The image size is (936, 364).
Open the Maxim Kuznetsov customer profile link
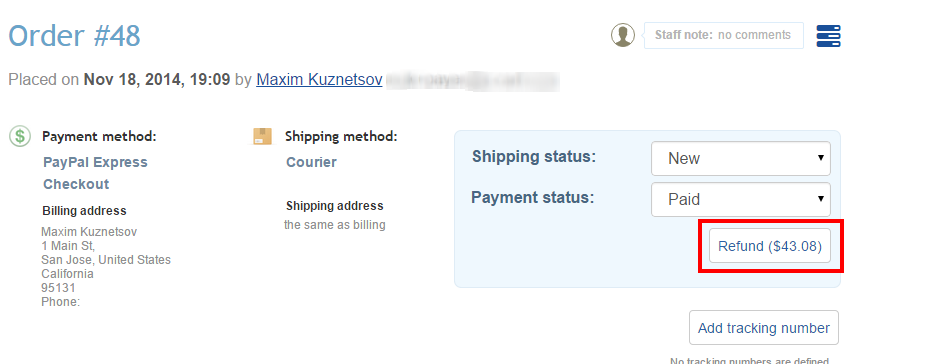[x=319, y=79]
